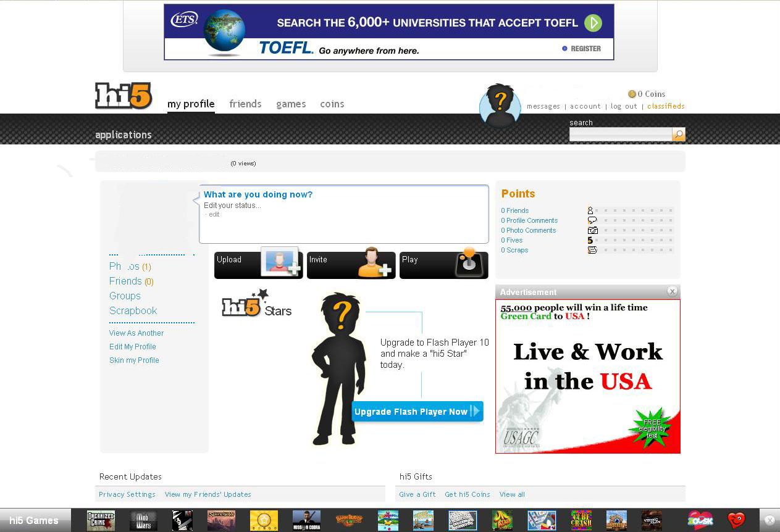Launch the Barn Buddy game icon
Screen dimensions: 780x532
click(349, 520)
